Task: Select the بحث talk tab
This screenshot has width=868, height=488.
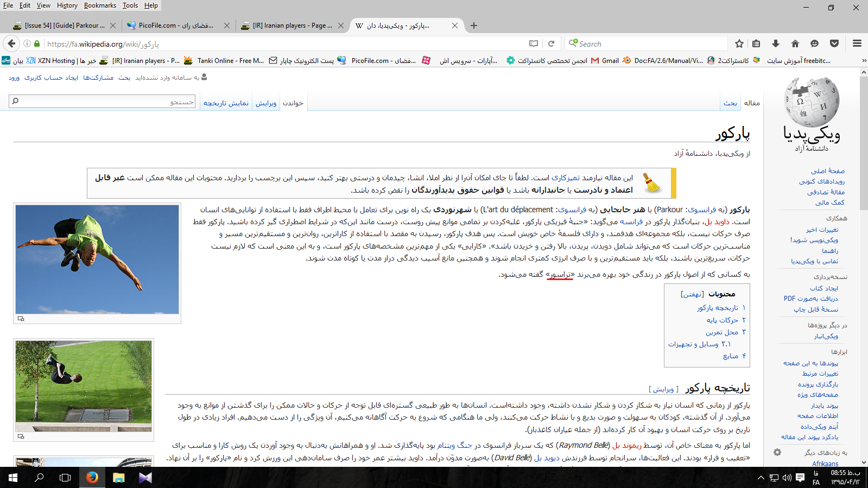Action: point(730,103)
